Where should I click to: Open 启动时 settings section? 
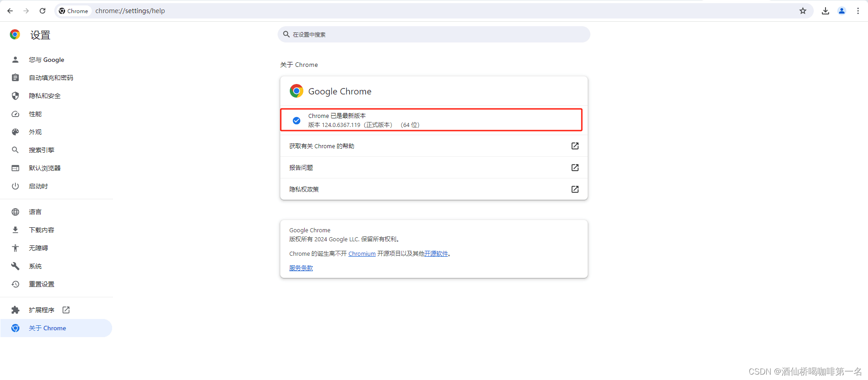[57, 186]
